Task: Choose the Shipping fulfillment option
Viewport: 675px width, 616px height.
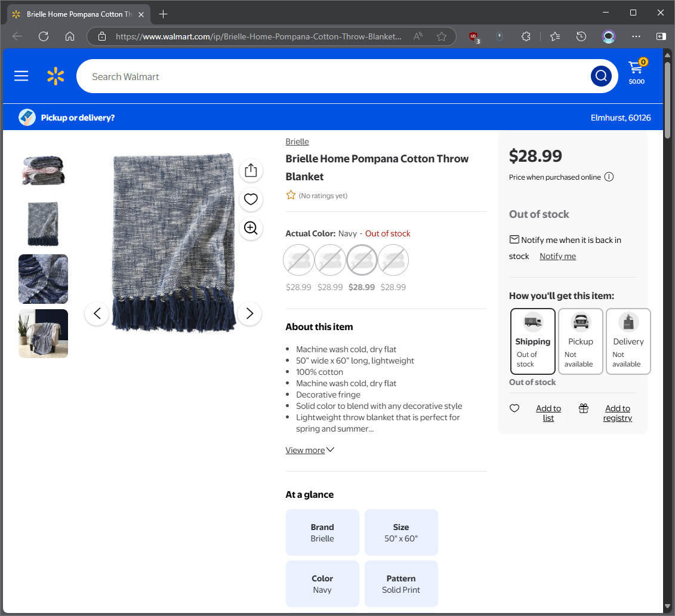Action: (x=533, y=341)
